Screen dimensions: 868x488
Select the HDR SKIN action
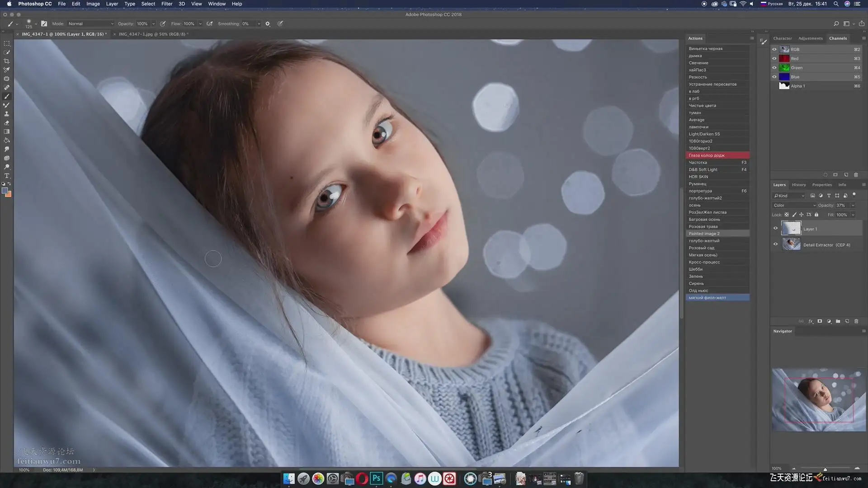[x=698, y=177]
